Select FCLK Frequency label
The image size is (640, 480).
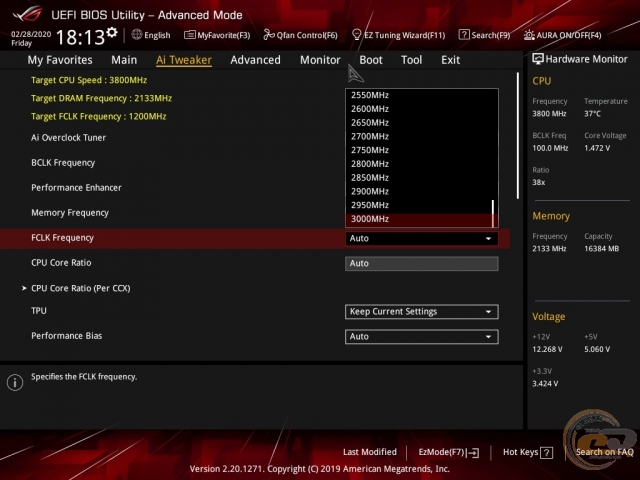point(62,238)
